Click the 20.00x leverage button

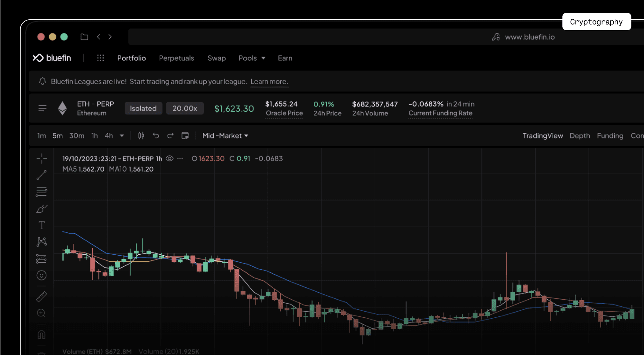pos(185,108)
